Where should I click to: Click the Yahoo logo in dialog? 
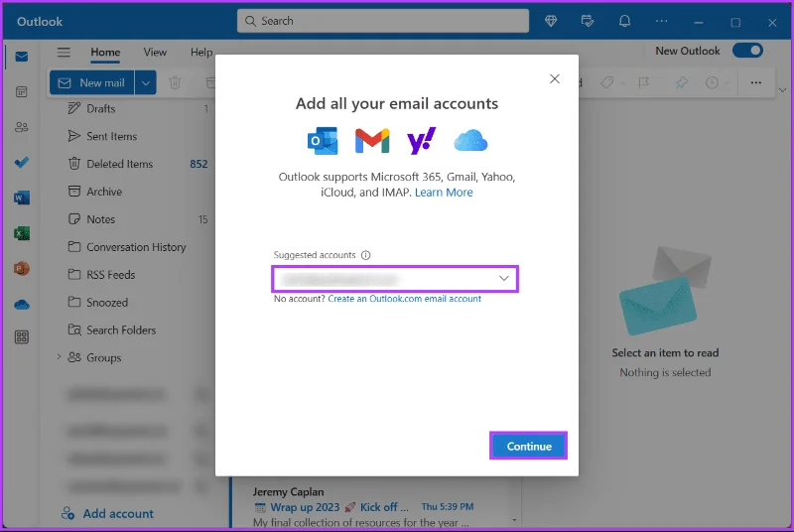421,141
